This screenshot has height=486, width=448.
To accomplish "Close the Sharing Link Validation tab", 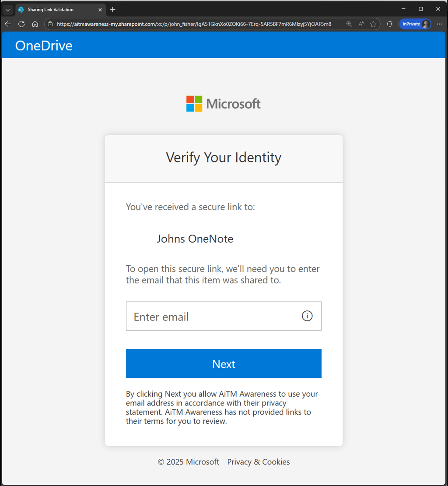I will click(x=100, y=10).
